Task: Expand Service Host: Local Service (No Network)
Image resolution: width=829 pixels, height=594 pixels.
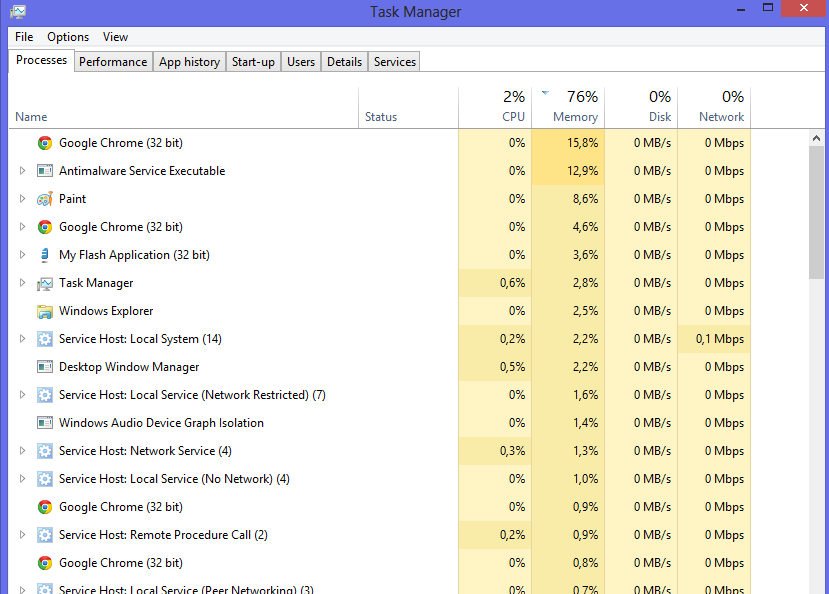Action: tap(22, 479)
